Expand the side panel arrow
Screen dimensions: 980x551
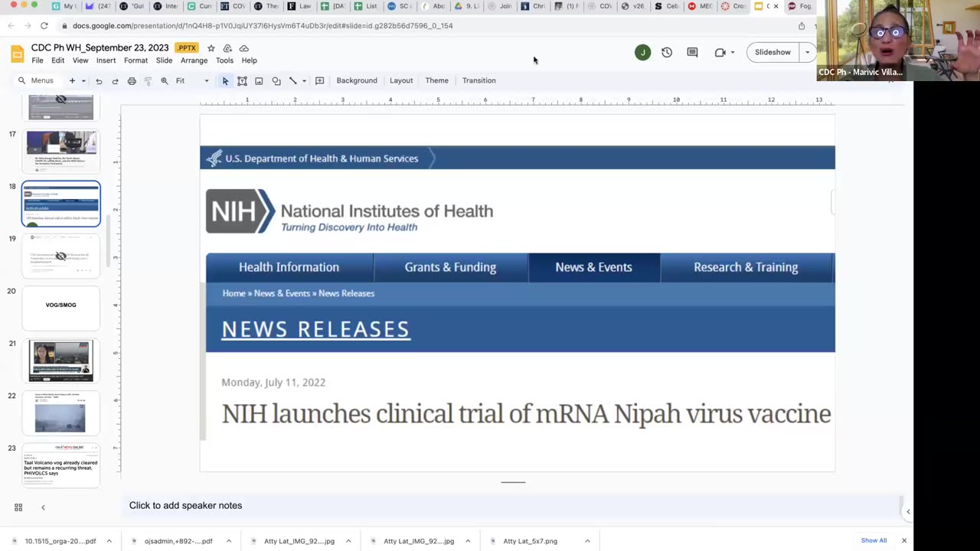[x=908, y=512]
